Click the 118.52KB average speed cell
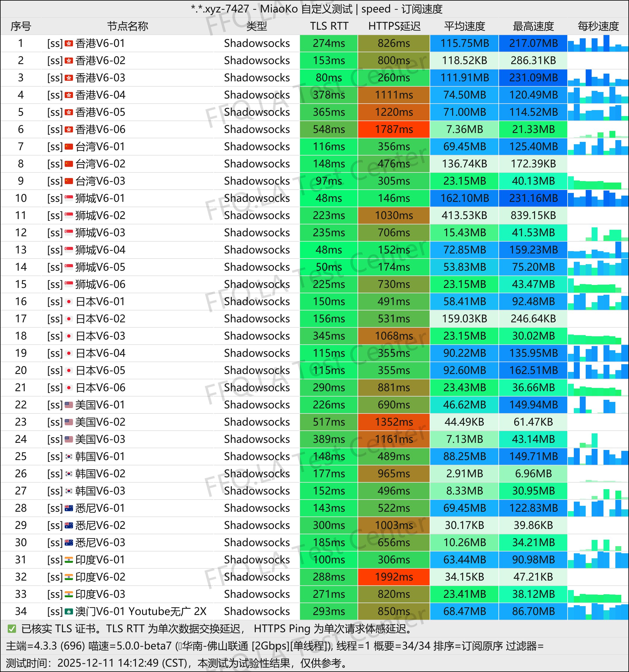 pos(465,61)
